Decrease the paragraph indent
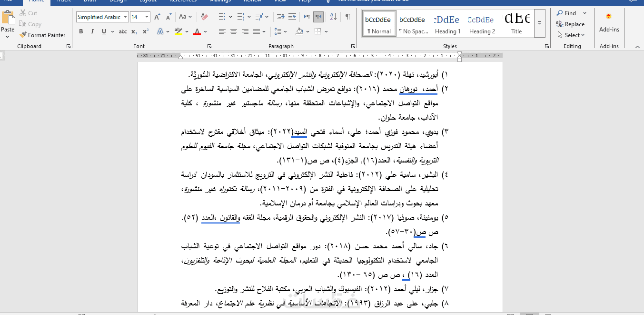This screenshot has width=644, height=315. click(281, 17)
